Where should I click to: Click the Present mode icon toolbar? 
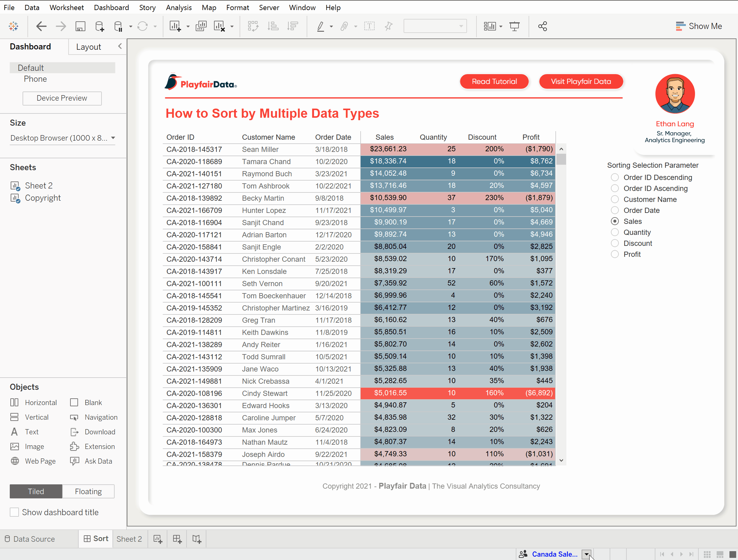pos(515,27)
